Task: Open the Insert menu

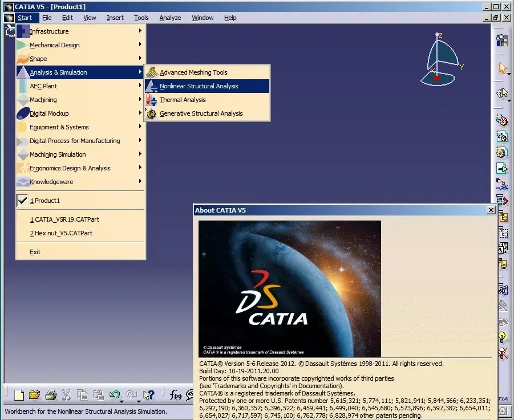Action: point(115,18)
